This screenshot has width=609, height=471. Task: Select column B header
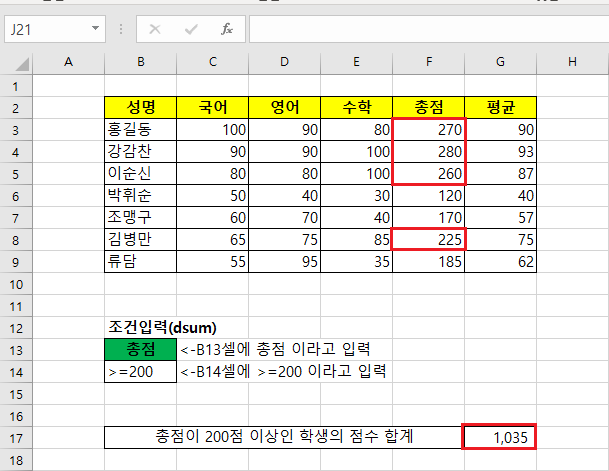coord(141,62)
